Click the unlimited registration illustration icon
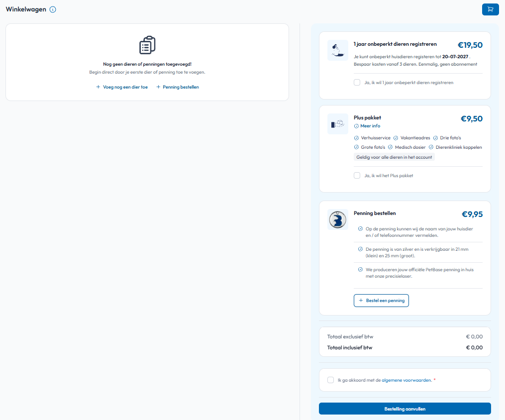Image resolution: width=505 pixels, height=420 pixels. [337, 50]
